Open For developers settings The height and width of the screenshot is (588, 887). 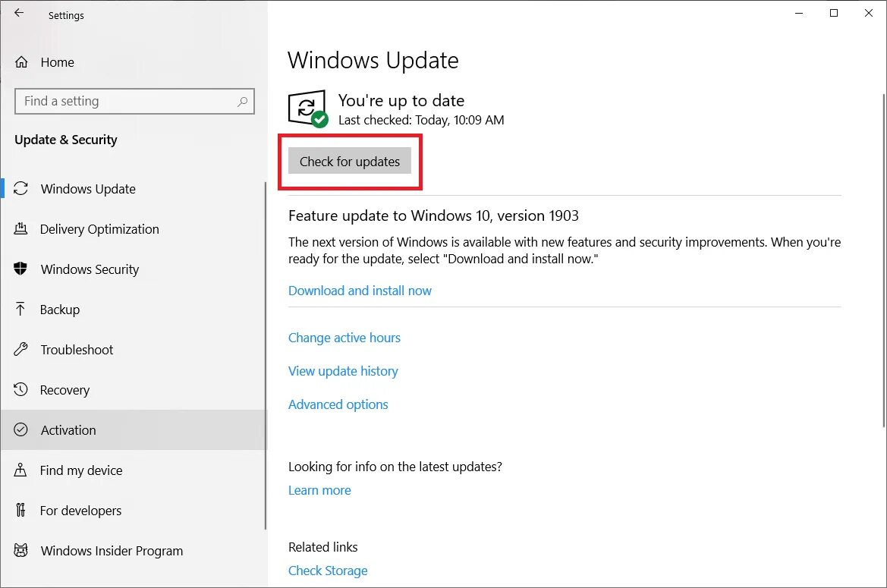pos(134,511)
